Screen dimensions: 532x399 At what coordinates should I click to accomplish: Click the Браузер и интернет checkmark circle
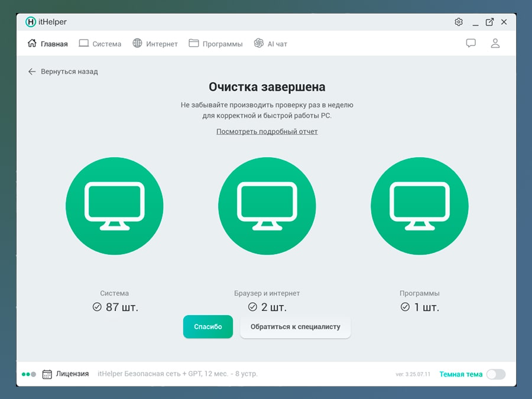253,307
